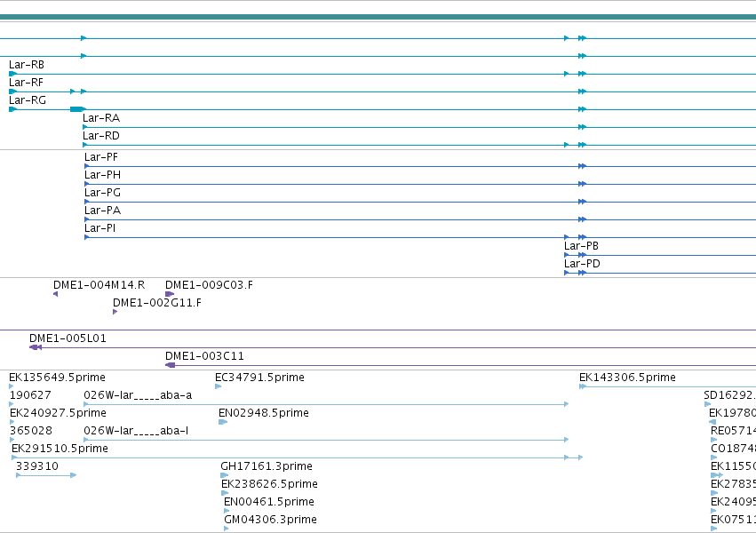
Task: Click the EK143306.5prime EST label
Action: coord(627,378)
